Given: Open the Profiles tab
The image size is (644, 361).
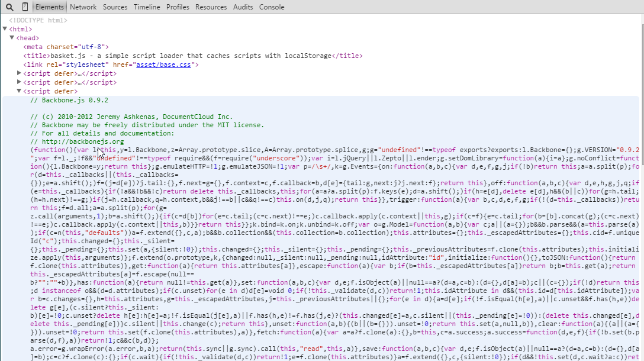Looking at the screenshot, I should tap(178, 7).
